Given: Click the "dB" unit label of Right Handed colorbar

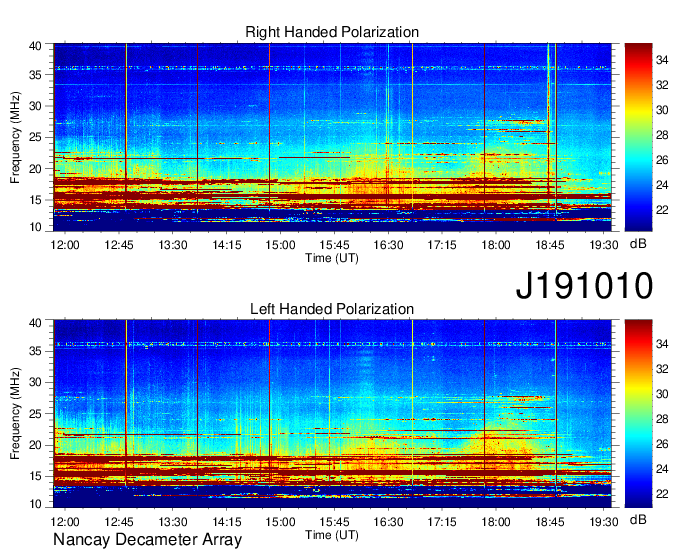Looking at the screenshot, I should tap(638, 244).
